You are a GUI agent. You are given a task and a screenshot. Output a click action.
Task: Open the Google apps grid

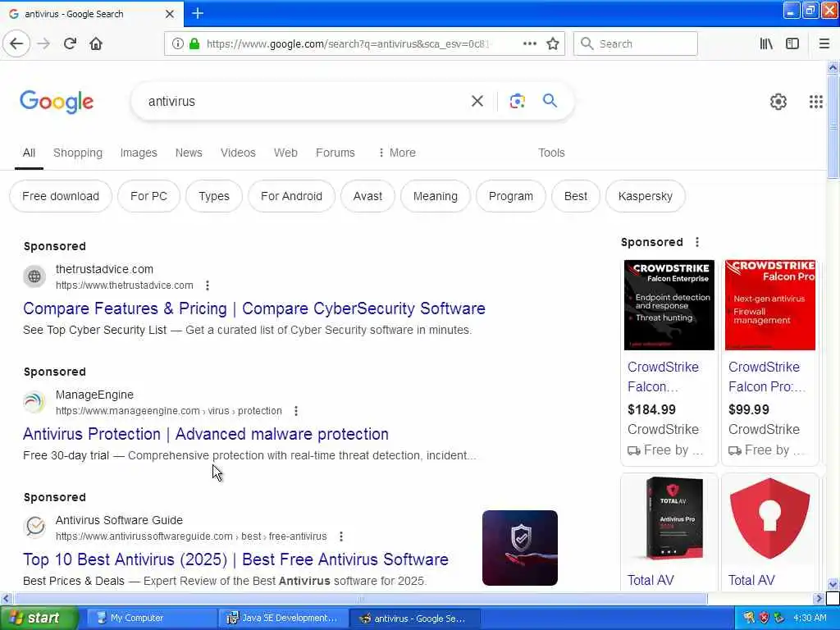[x=816, y=101]
